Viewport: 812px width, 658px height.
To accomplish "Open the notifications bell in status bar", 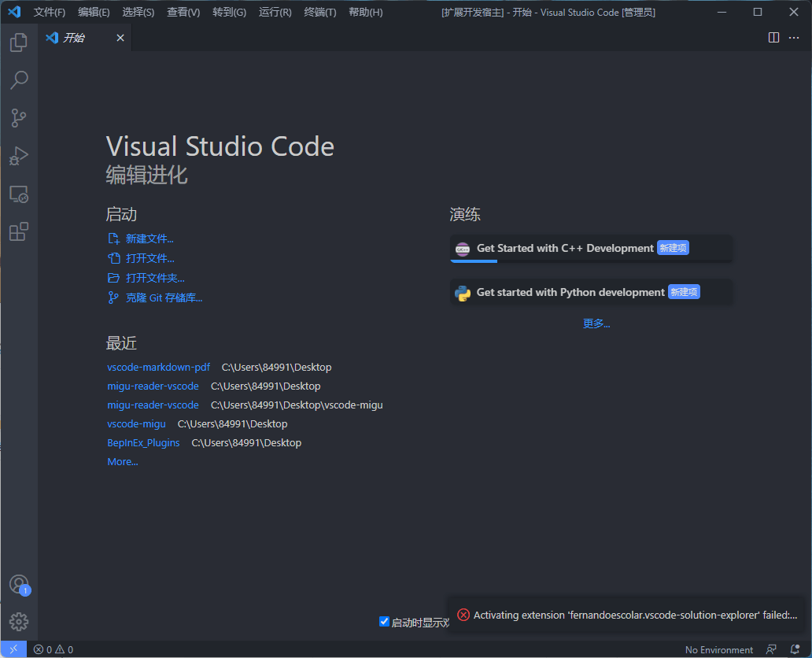I will [795, 649].
